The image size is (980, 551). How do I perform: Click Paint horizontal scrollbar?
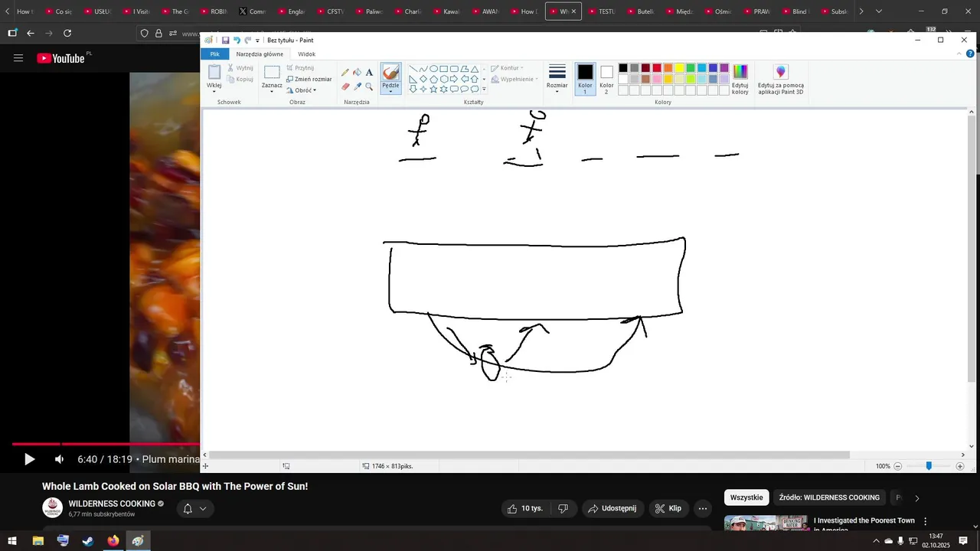529,455
